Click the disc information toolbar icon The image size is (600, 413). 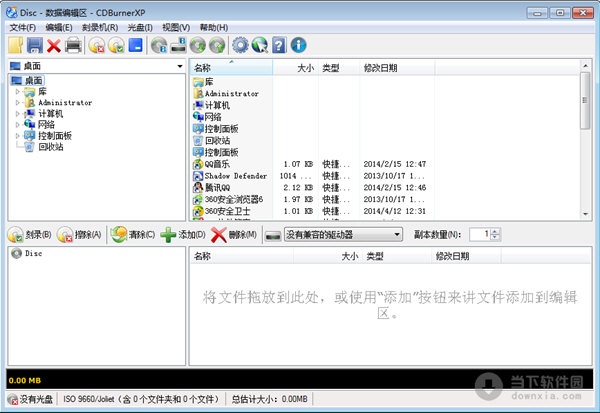click(x=159, y=46)
